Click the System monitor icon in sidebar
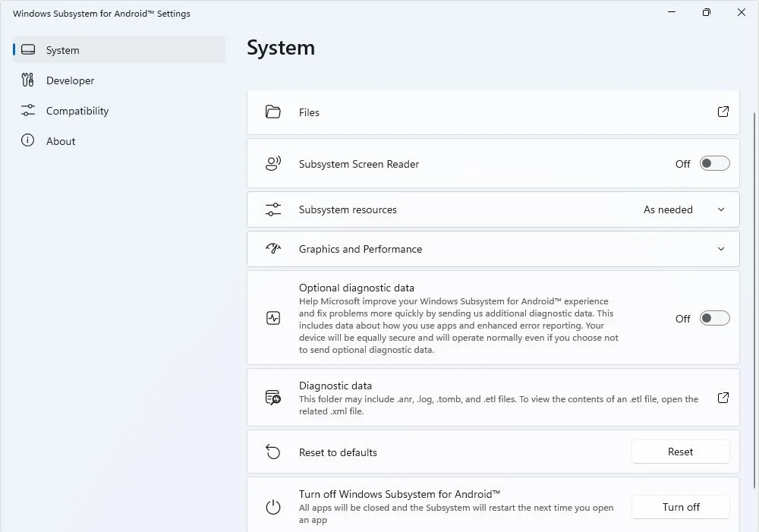Screen dimensions: 759x532 [28, 50]
